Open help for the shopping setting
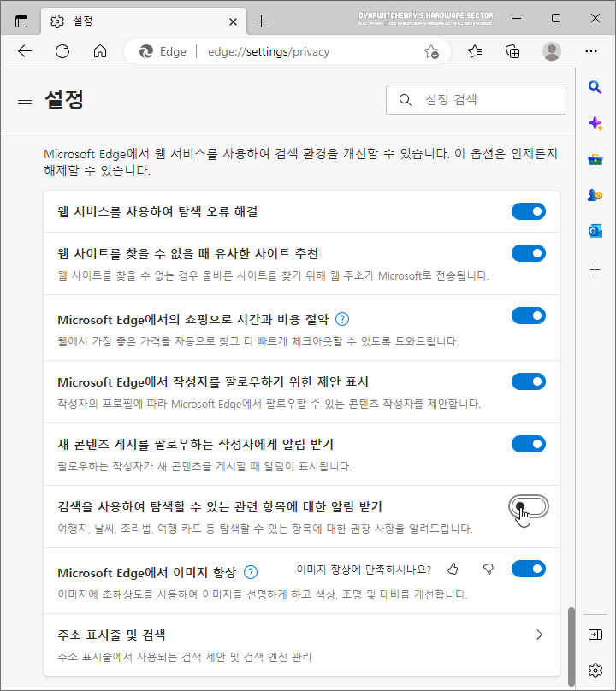616x691 pixels. click(x=342, y=319)
